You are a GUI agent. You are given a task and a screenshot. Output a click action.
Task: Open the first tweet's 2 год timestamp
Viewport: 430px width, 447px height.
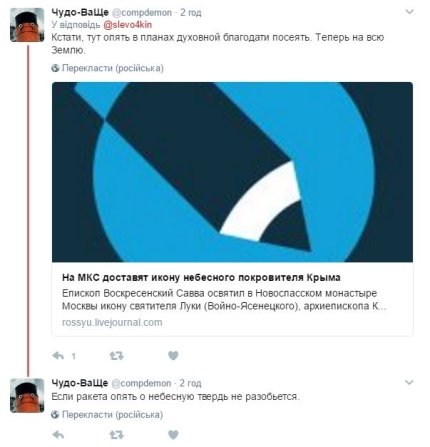[191, 13]
